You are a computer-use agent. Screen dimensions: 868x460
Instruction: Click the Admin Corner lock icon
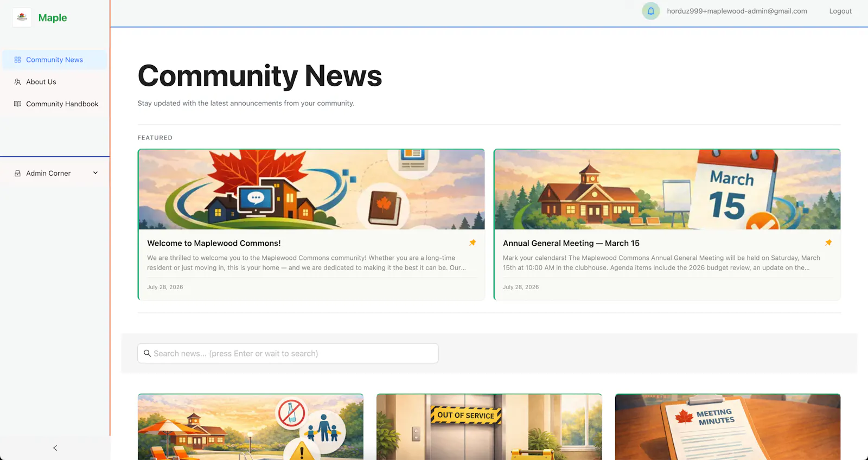[17, 173]
